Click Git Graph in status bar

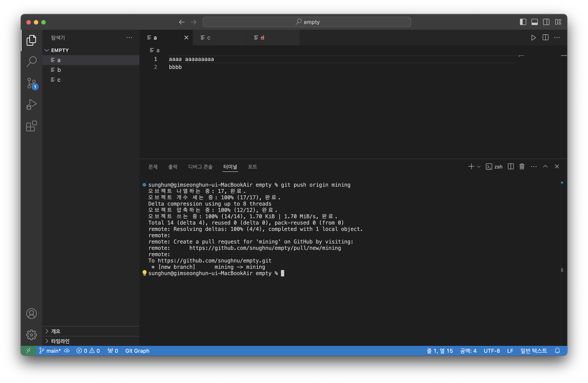[137, 351]
